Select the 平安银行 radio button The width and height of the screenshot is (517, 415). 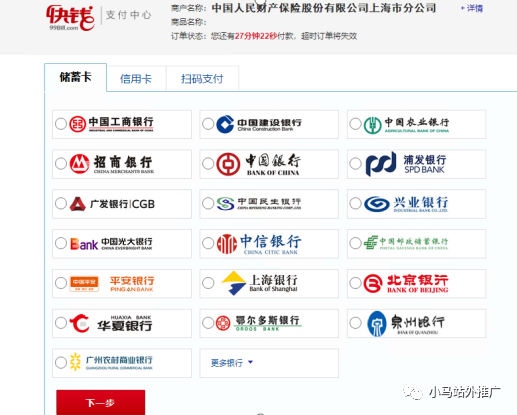(x=61, y=283)
